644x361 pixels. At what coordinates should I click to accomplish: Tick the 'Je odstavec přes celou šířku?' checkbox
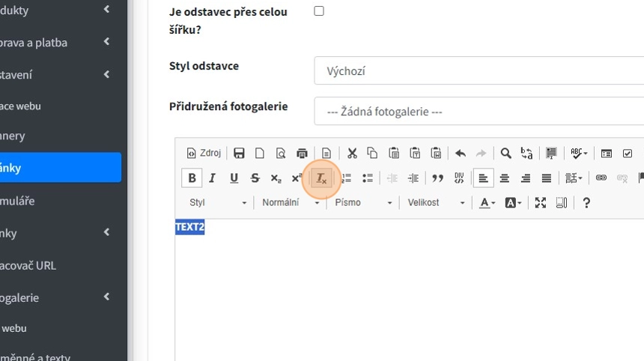[319, 11]
